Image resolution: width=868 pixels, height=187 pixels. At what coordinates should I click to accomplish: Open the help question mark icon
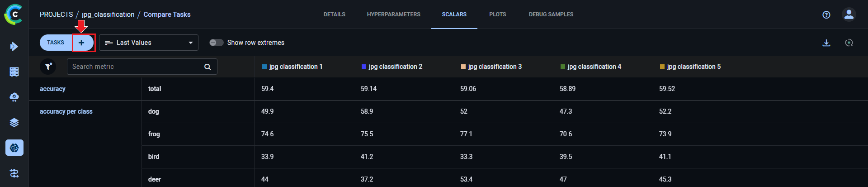click(x=826, y=14)
